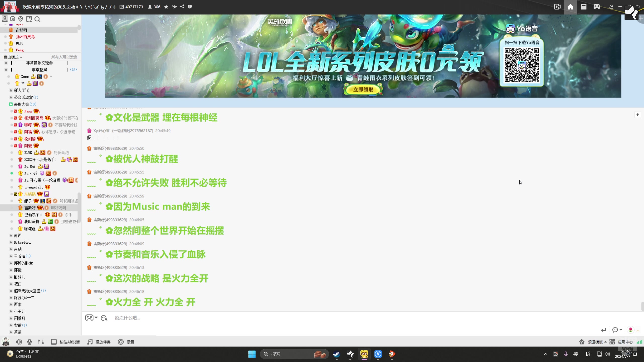Click the online member count 306
The image size is (644, 362).
pyautogui.click(x=154, y=7)
